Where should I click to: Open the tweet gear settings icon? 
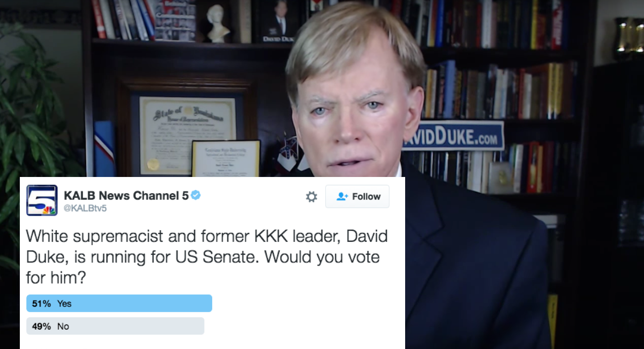pos(311,197)
